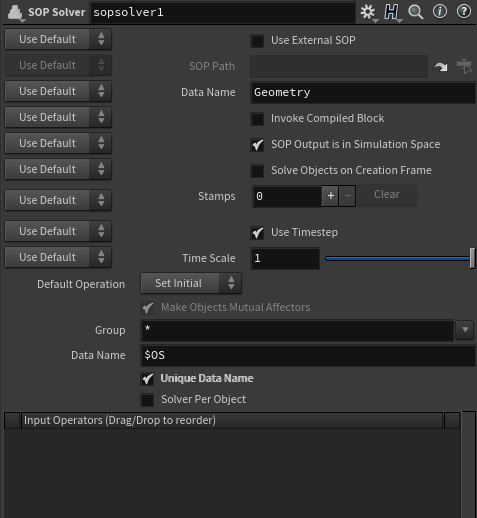Open Use Default dropdown beside SOP Path
This screenshot has width=477, height=518.
(x=58, y=65)
